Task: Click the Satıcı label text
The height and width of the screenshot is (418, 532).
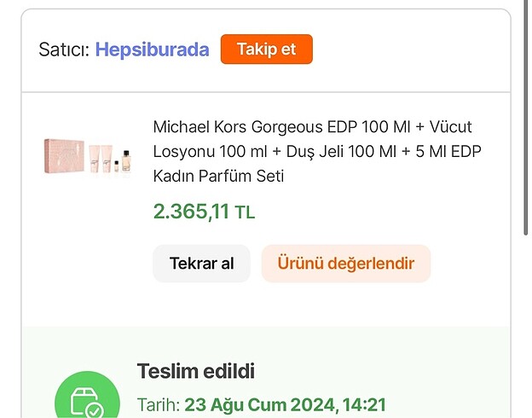Action: (64, 49)
